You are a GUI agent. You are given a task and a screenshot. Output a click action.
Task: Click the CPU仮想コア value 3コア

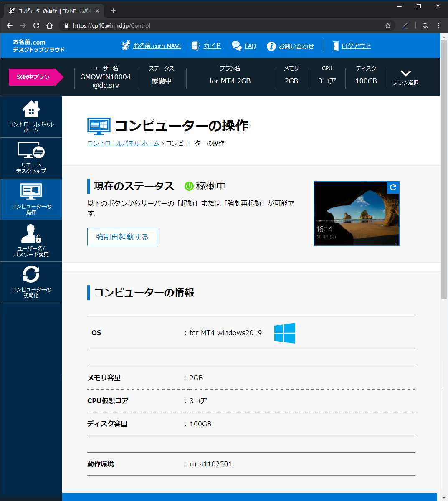(198, 401)
